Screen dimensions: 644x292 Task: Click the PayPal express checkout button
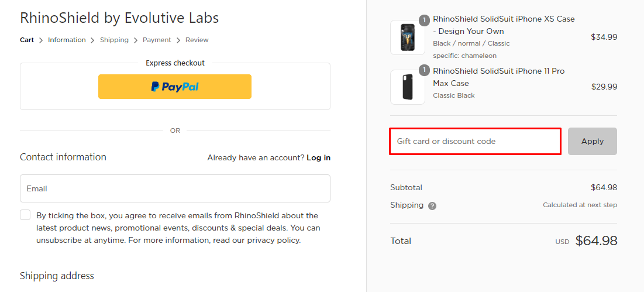174,87
